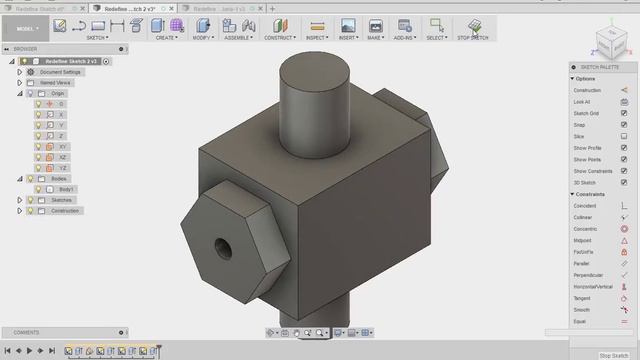
Task: Click the Orbit icon in navigation bar
Action: [271, 333]
